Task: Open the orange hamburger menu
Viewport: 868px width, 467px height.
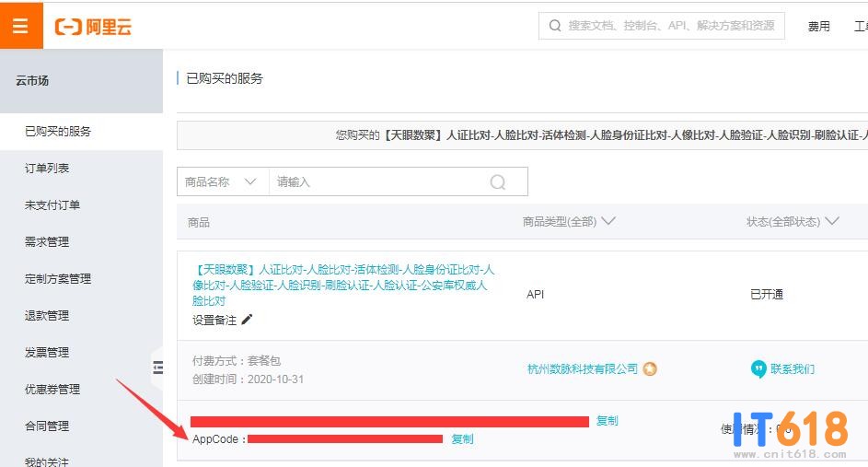Action: [x=21, y=26]
